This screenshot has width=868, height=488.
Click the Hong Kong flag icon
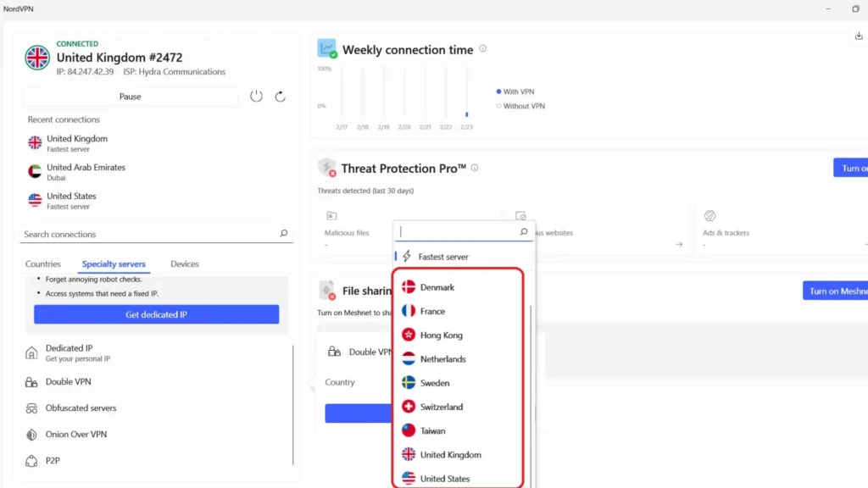[x=409, y=335]
